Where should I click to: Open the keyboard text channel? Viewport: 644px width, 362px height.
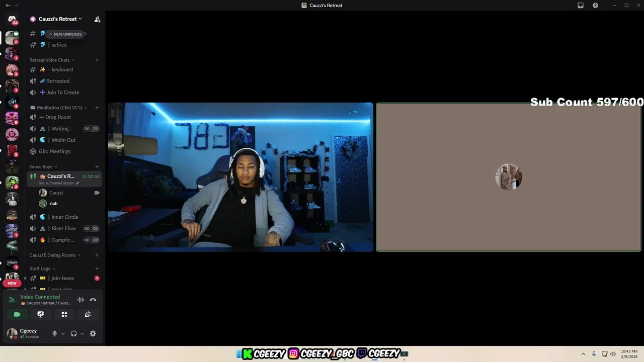[x=65, y=69]
